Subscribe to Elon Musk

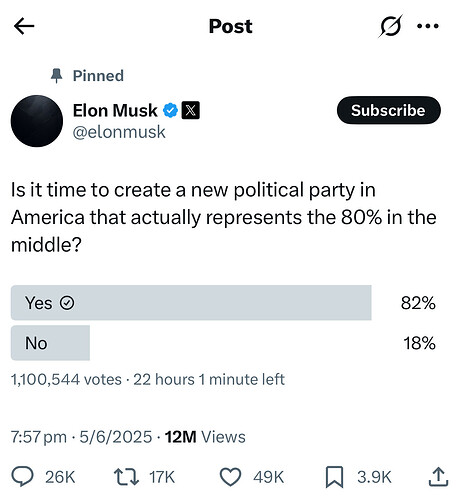[389, 110]
